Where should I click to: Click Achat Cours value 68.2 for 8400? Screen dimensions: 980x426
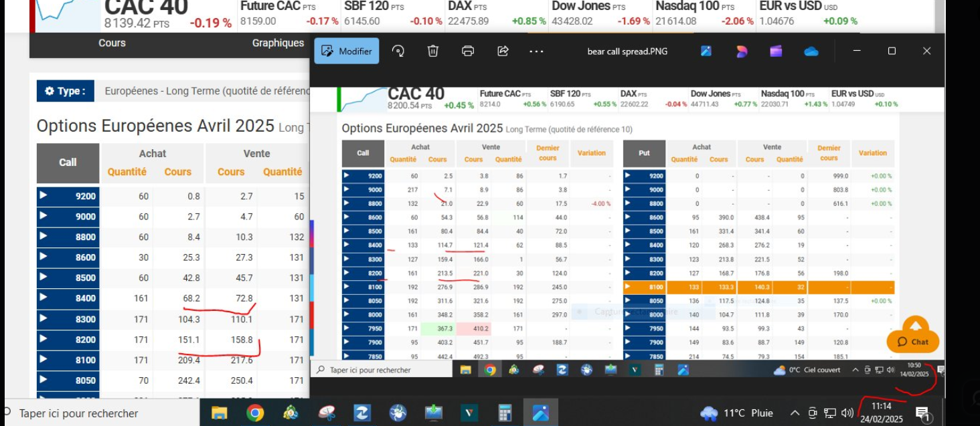pyautogui.click(x=191, y=298)
